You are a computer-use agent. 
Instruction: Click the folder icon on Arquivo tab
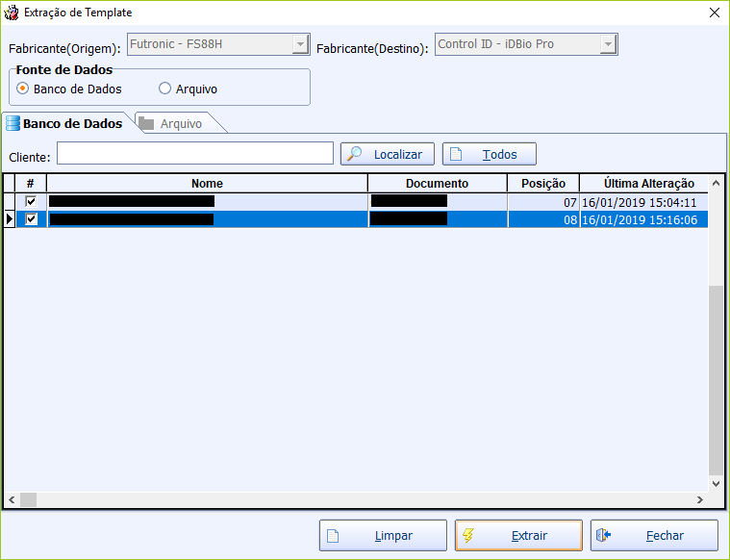146,123
